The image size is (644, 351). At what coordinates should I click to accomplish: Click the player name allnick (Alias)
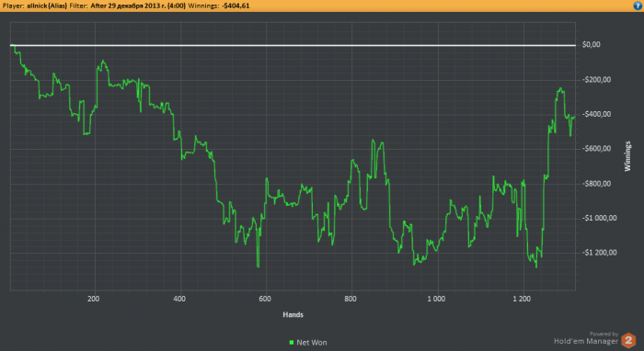click(x=47, y=6)
